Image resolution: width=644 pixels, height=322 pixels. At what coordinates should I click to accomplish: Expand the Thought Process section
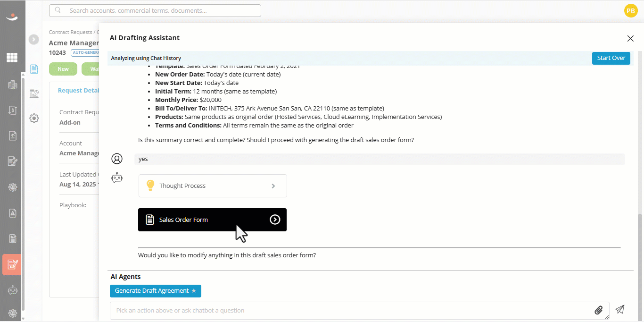[213, 186]
